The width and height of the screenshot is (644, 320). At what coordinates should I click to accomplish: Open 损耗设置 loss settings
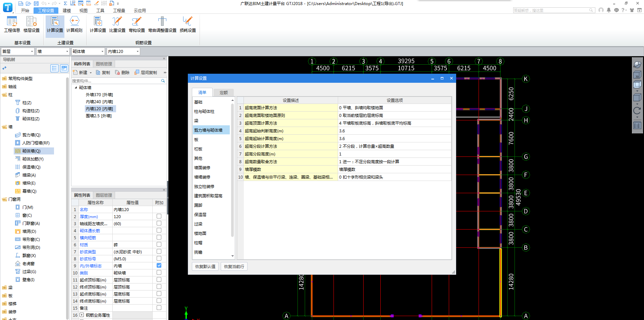coord(187,24)
